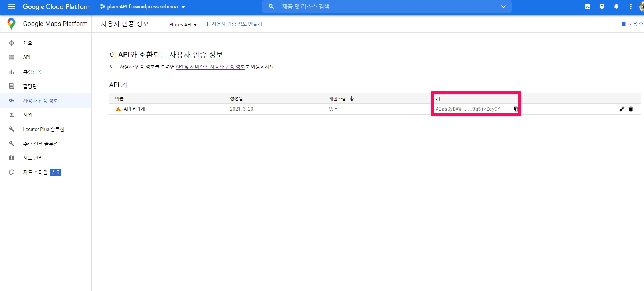Screen dimensions: 644x291
Task: Click the person icon beside 지원
Action: [x=12, y=115]
